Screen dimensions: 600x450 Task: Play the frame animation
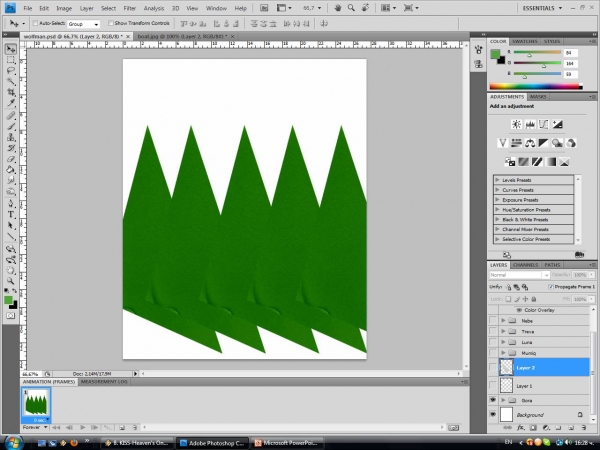pos(83,427)
